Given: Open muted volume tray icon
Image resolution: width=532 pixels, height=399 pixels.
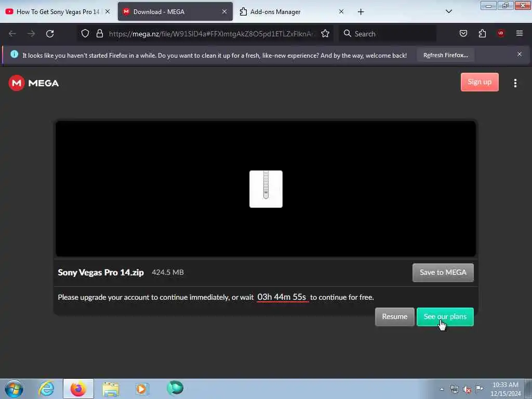Looking at the screenshot, I should click(467, 389).
